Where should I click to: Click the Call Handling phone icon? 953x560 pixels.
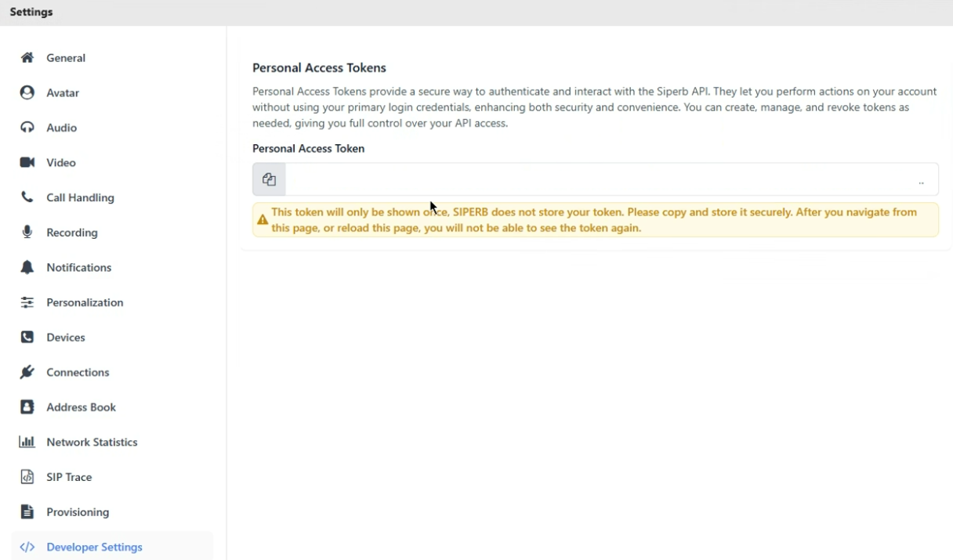click(x=27, y=197)
